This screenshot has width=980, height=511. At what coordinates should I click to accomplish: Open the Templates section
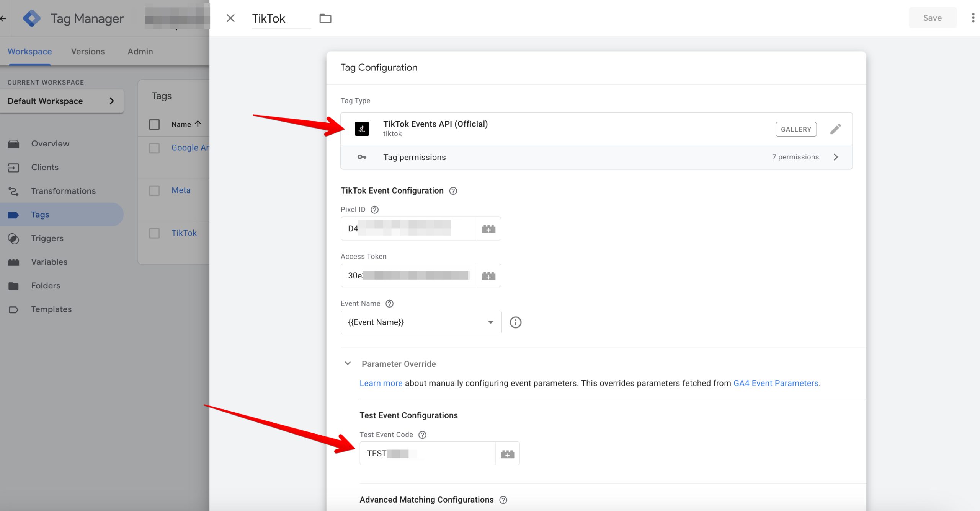51,309
